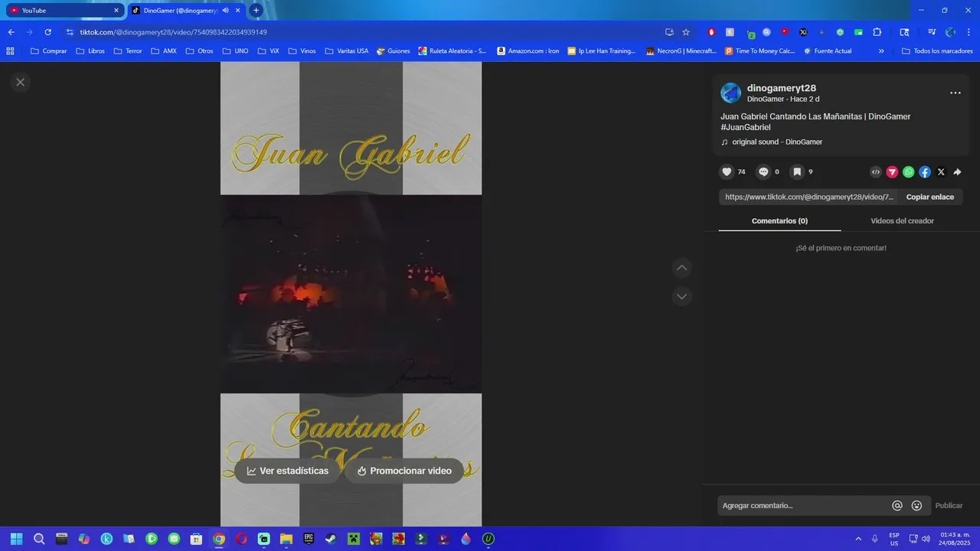980x551 pixels.
Task: Open Chrome three-dot menu
Action: tap(968, 32)
